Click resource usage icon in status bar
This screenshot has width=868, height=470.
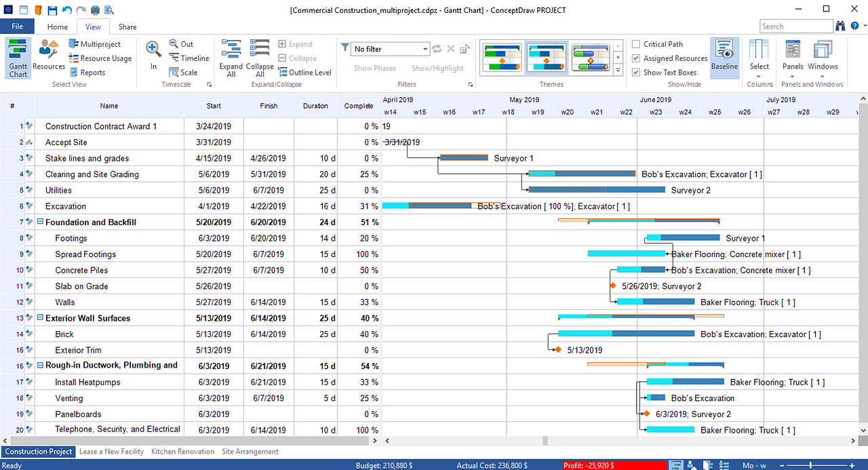[725, 465]
